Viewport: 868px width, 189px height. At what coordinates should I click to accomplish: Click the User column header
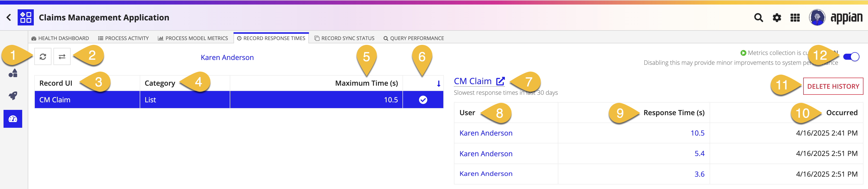tap(467, 113)
